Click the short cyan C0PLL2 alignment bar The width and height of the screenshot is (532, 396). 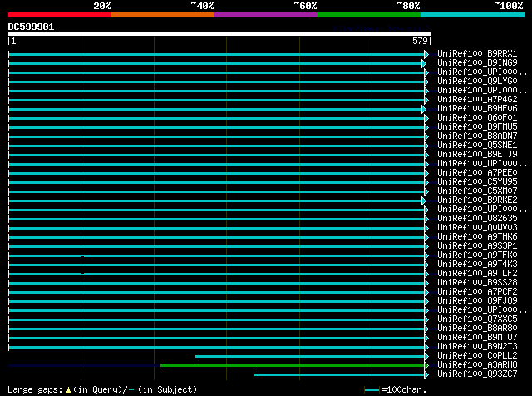(310, 357)
